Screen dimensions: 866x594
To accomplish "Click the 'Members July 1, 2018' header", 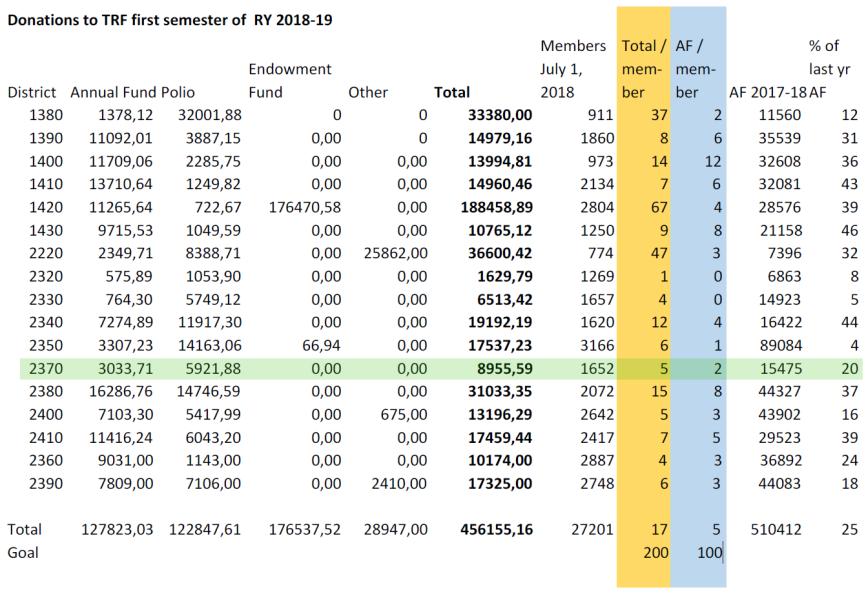I will pos(573,69).
